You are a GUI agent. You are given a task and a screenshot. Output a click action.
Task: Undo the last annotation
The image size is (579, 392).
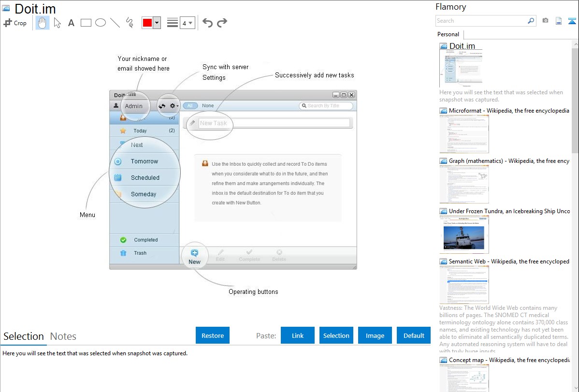point(207,23)
